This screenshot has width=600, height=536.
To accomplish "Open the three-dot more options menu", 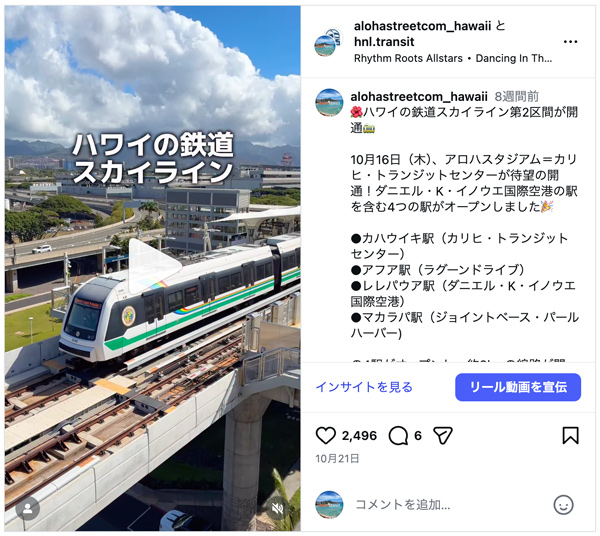I will pos(570,42).
